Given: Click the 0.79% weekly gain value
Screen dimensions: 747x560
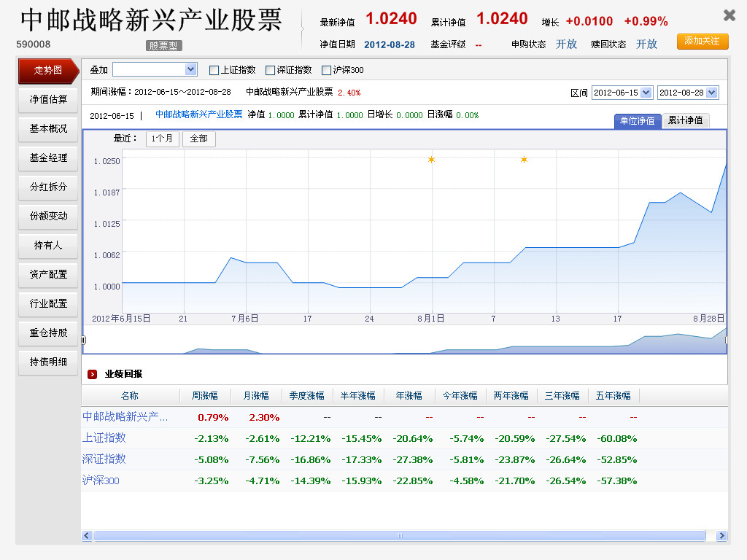Looking at the screenshot, I should tap(213, 418).
